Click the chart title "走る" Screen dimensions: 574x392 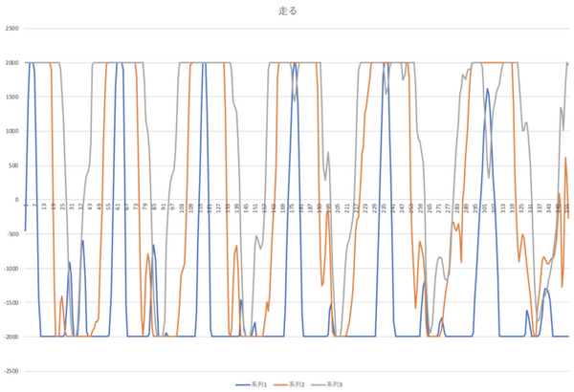pyautogui.click(x=287, y=12)
